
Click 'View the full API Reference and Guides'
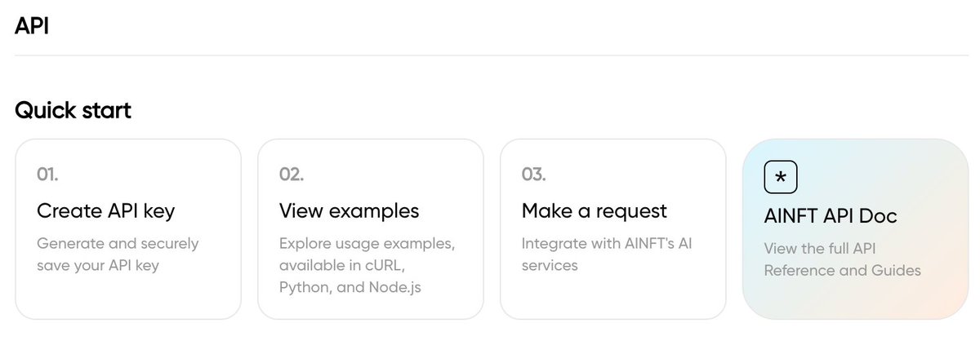click(842, 259)
